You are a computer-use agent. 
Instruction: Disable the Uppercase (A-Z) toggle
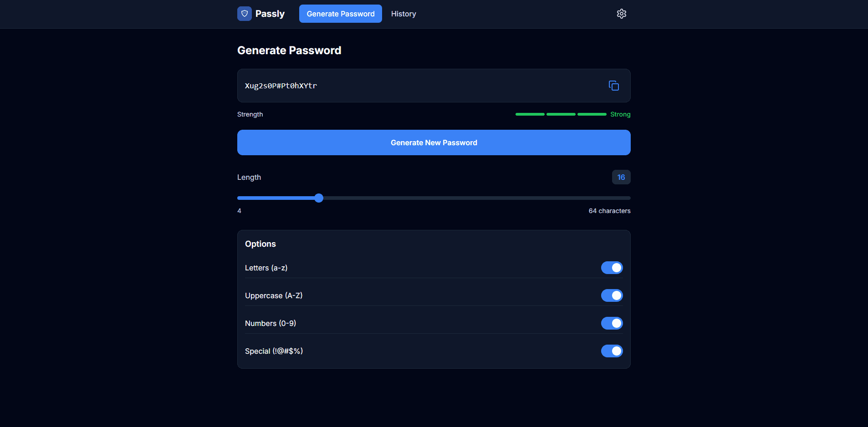pos(612,295)
